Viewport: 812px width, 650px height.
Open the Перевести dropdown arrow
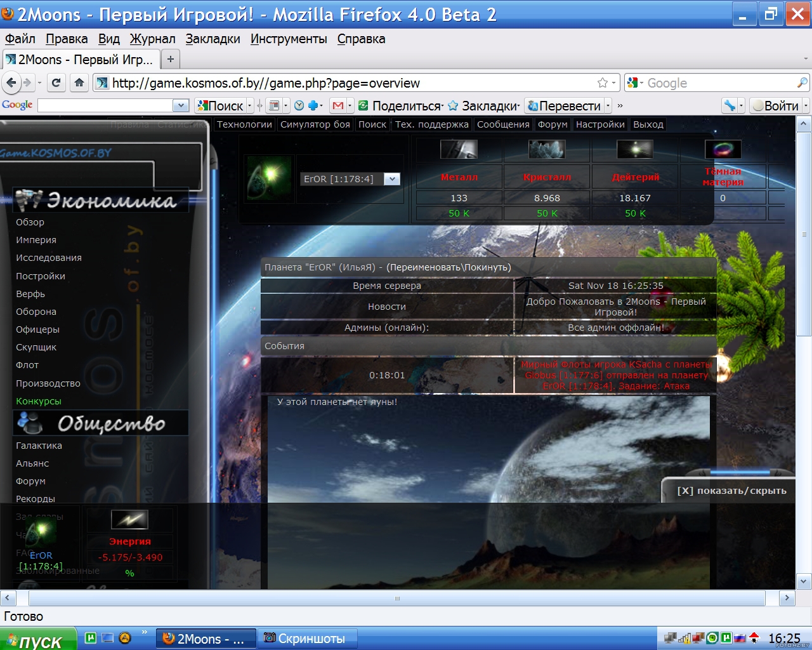(x=608, y=105)
